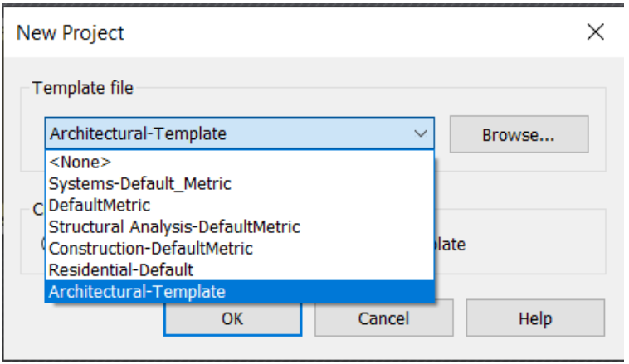Collapse the template list using the chevron arrow

pyautogui.click(x=421, y=133)
